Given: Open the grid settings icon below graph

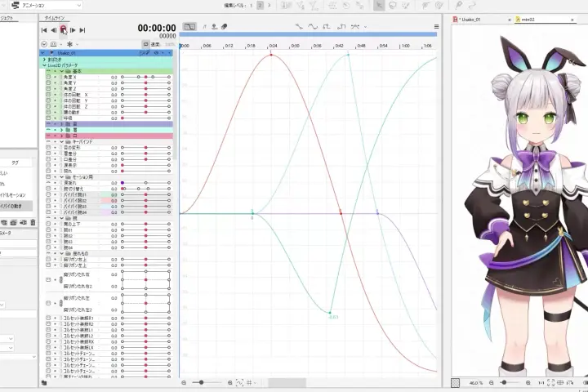Looking at the screenshot, I should [x=249, y=383].
